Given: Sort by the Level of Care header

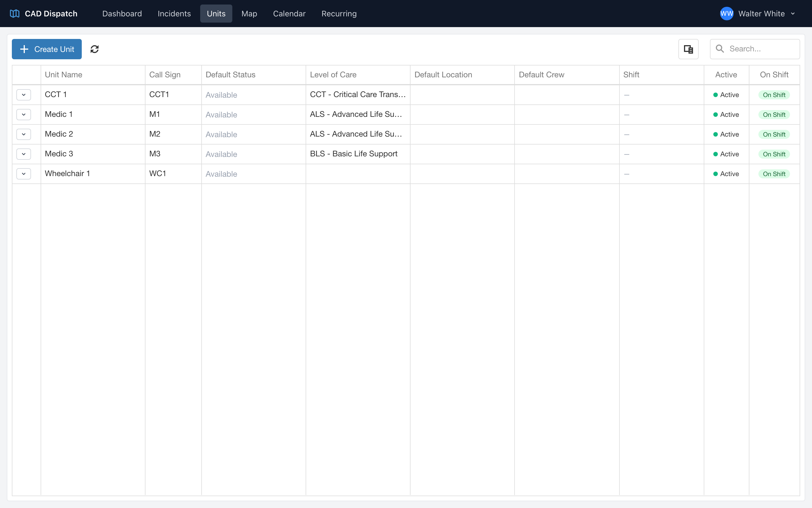Looking at the screenshot, I should 358,75.
